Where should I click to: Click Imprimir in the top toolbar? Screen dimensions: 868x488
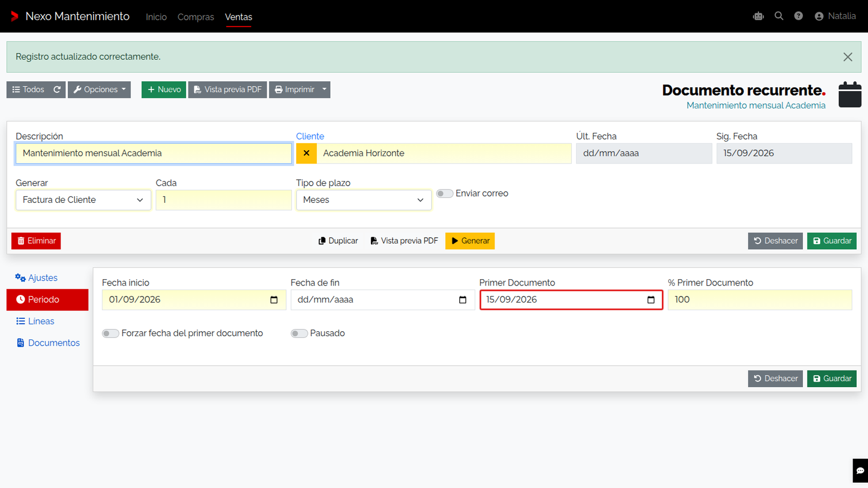294,89
